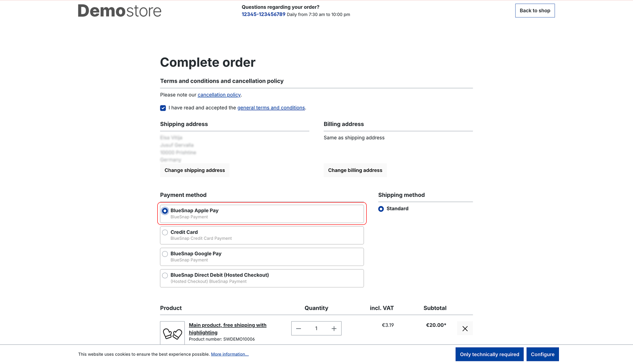Screen dimensions: 633x364
Task: Open the mittens product thumbnail
Action: (x=172, y=334)
